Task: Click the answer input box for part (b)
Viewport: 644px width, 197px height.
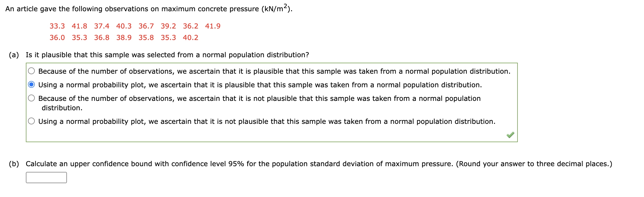Action: [46, 177]
